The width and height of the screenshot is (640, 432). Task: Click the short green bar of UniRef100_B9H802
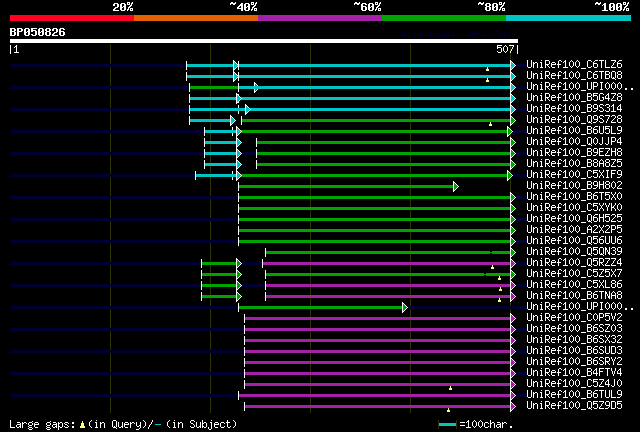(x=346, y=187)
